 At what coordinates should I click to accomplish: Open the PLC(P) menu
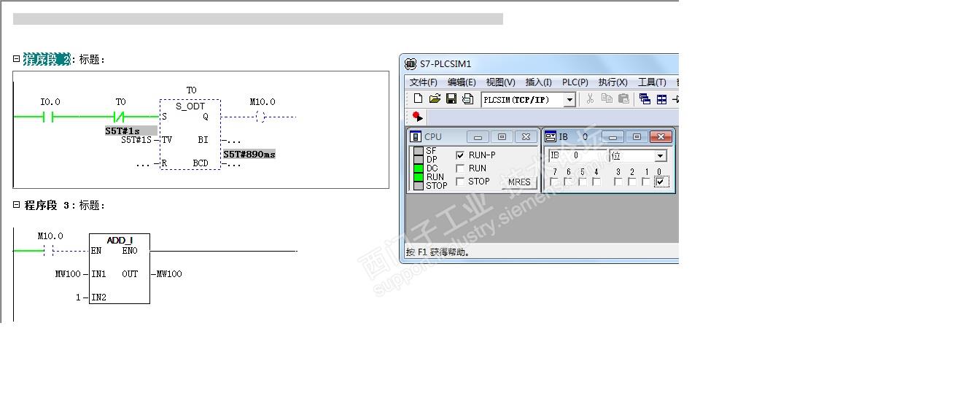tap(575, 82)
